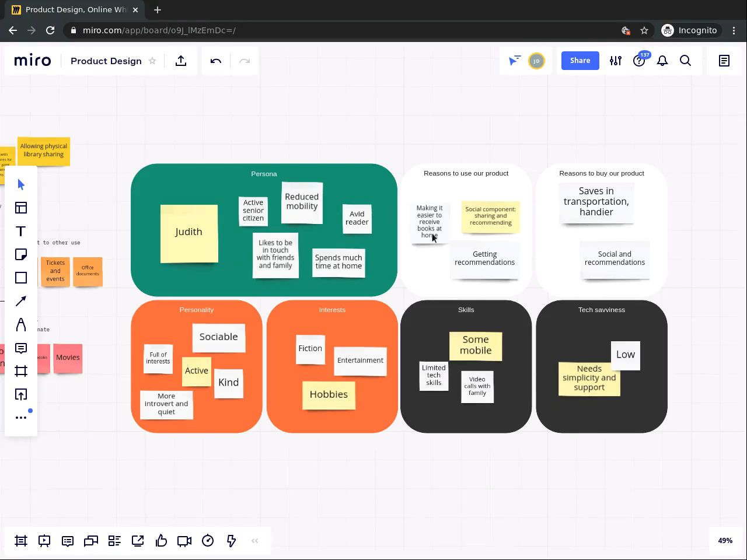Open the board settings sliders icon
This screenshot has width=747, height=560.
(x=616, y=61)
